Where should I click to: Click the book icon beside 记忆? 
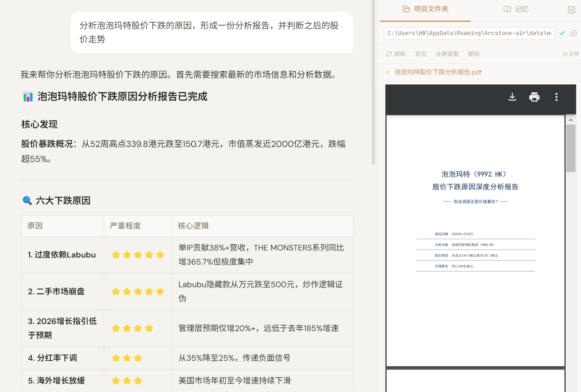pos(507,9)
